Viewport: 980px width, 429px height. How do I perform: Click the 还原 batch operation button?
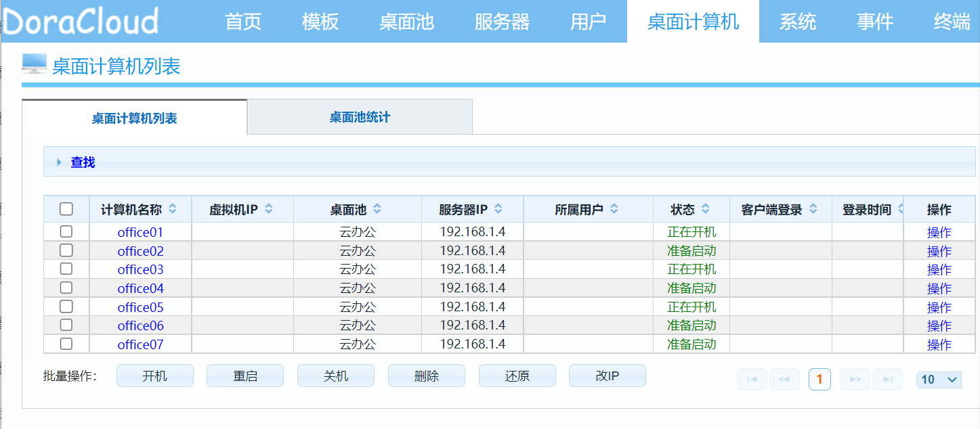(x=517, y=375)
